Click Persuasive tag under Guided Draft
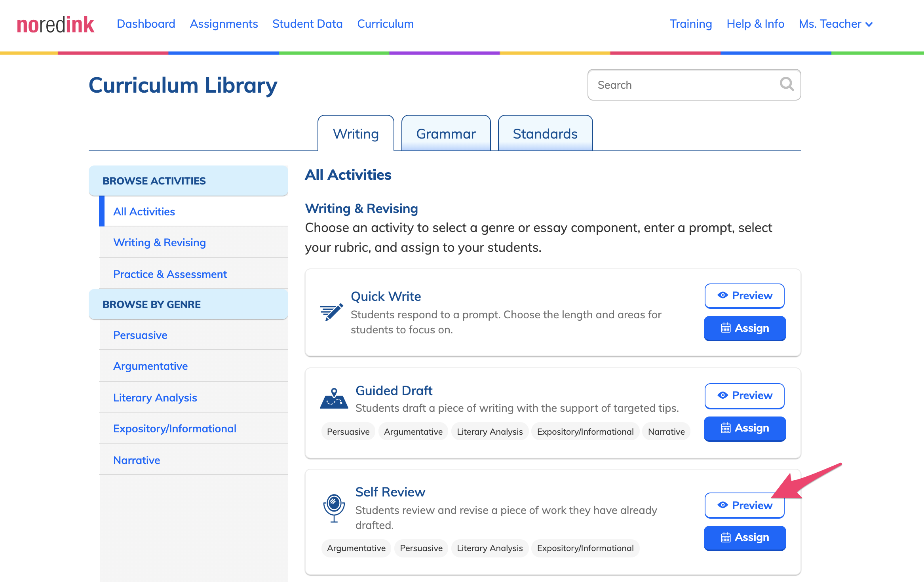Image resolution: width=924 pixels, height=582 pixels. tap(348, 432)
